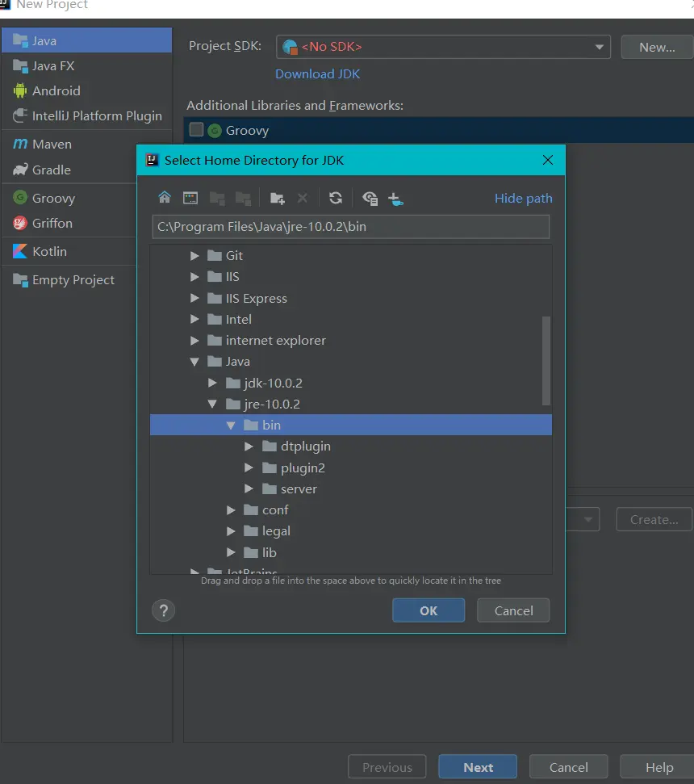694x784 pixels.
Task: Click the New... SDK button
Action: [x=657, y=47]
